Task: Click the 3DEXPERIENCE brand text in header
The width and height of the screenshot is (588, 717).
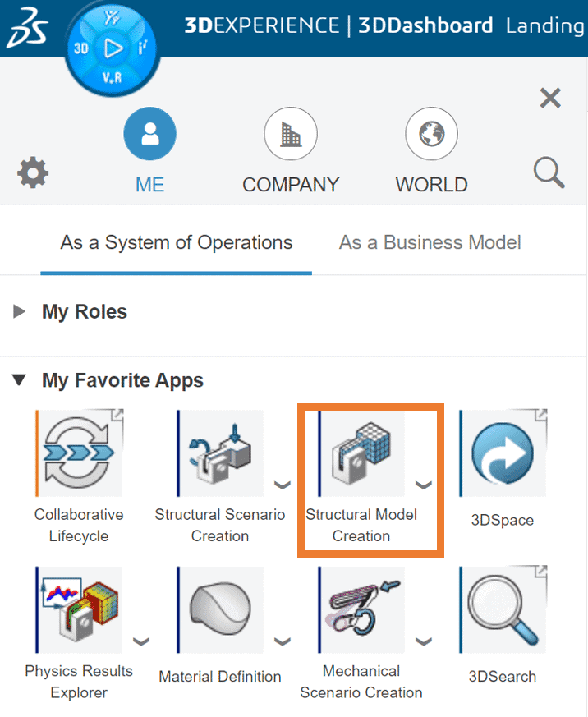Action: coord(262,25)
